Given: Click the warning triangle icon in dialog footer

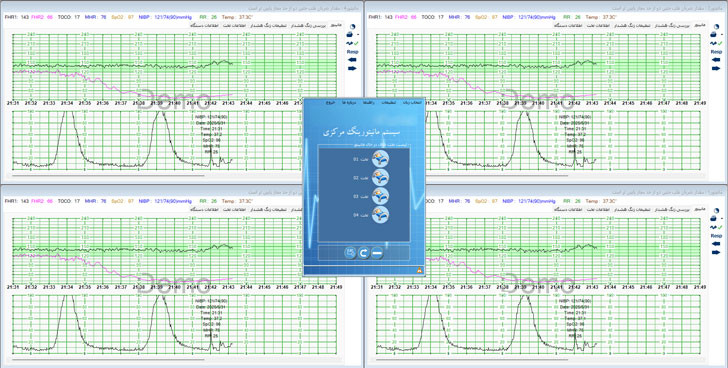Looking at the screenshot, I should tap(419, 271).
